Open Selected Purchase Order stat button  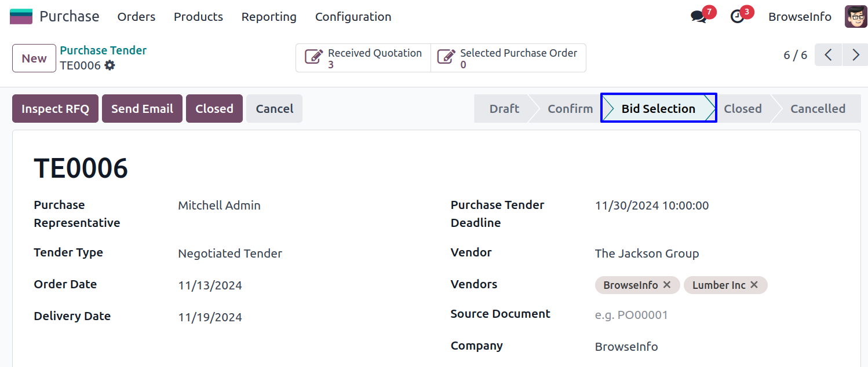click(x=508, y=58)
